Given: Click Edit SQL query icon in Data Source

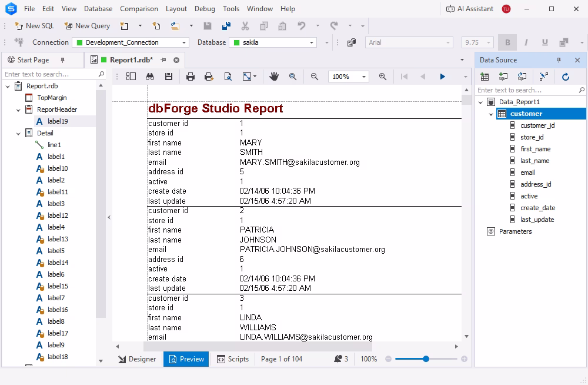Looking at the screenshot, I should point(522,77).
